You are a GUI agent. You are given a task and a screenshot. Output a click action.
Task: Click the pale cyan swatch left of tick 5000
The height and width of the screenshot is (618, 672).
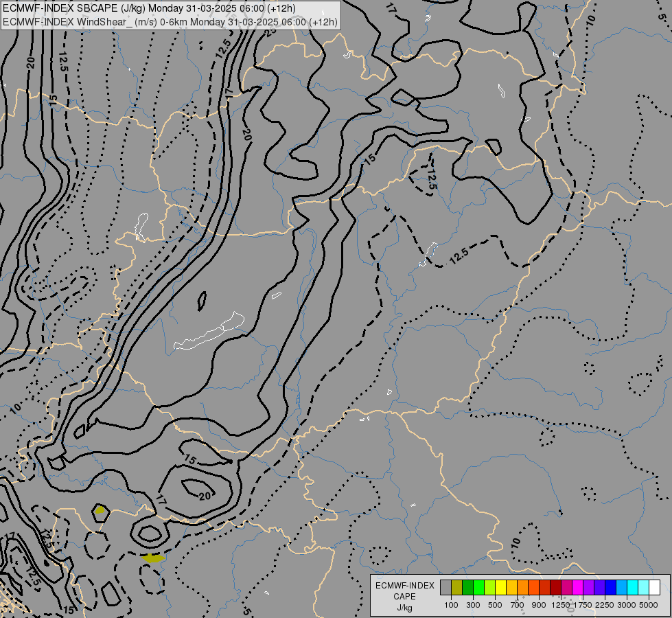click(644, 588)
